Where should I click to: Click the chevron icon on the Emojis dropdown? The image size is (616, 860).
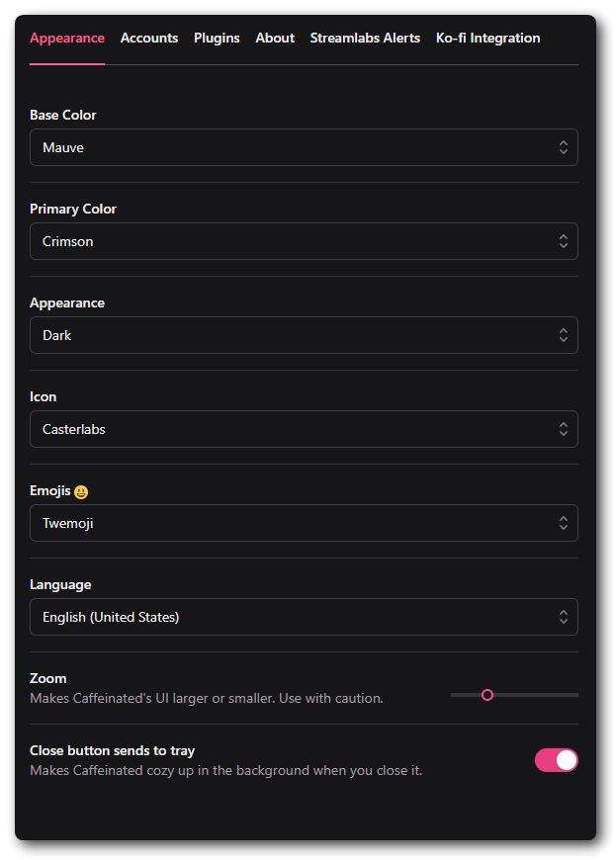coord(564,522)
